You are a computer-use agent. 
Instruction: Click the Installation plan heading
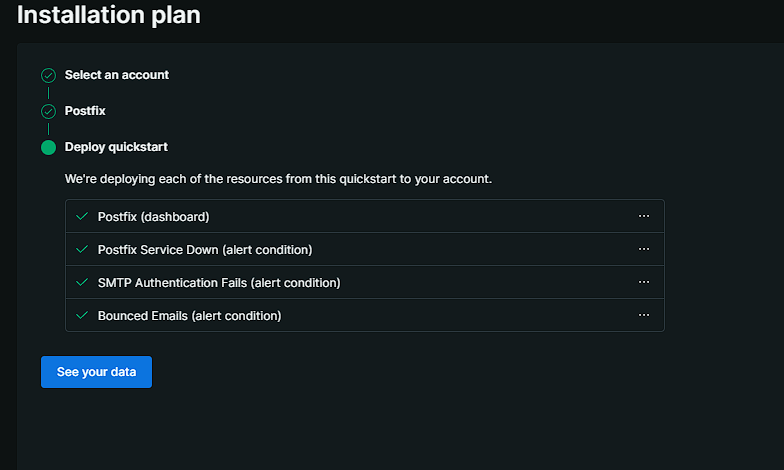(108, 15)
